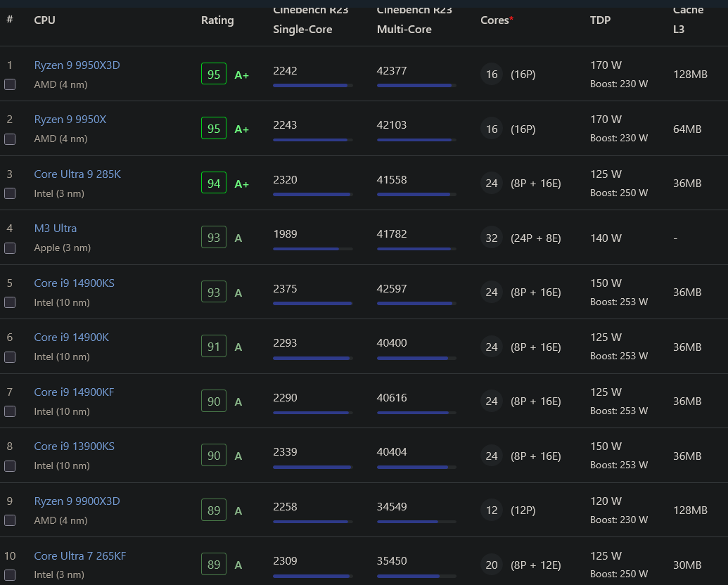Toggle the Core i9 14900K checkbox
The image size is (728, 585).
[x=10, y=357]
